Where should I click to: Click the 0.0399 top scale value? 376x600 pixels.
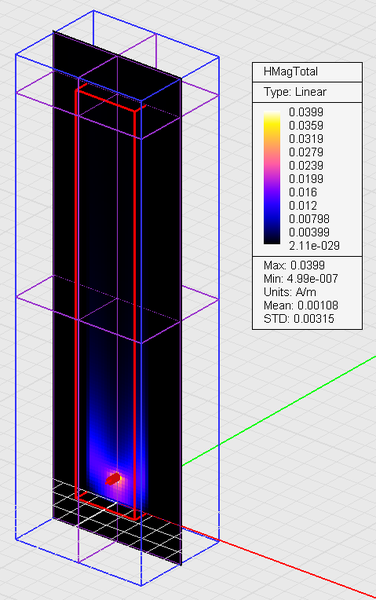(306, 112)
